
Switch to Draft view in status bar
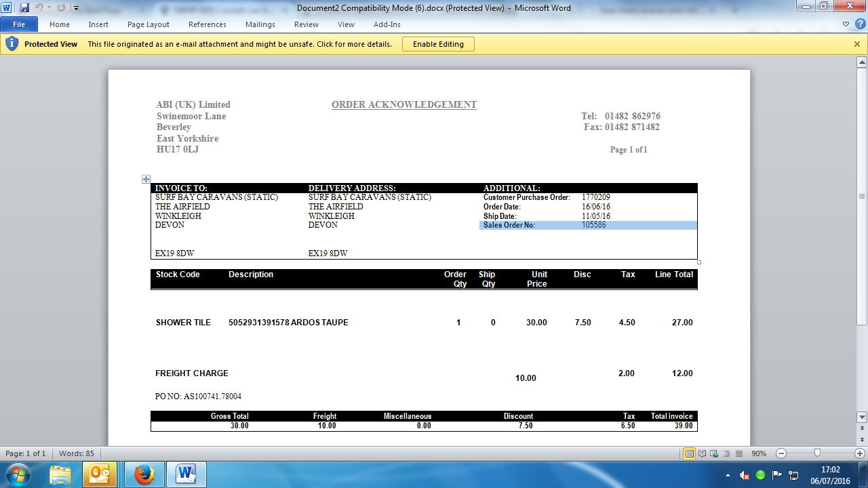click(x=738, y=453)
